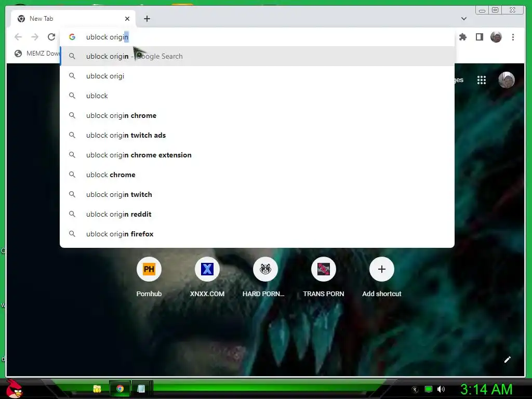Image resolution: width=532 pixels, height=399 pixels.
Task: Select 'ublock origin twitch ads' suggestion
Action: tap(257, 135)
